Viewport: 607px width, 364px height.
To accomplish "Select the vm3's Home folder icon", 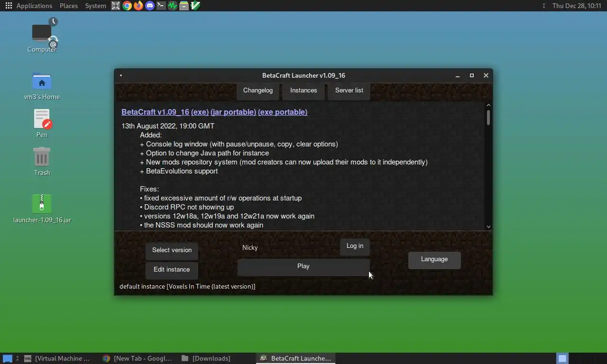I will pos(42,86).
